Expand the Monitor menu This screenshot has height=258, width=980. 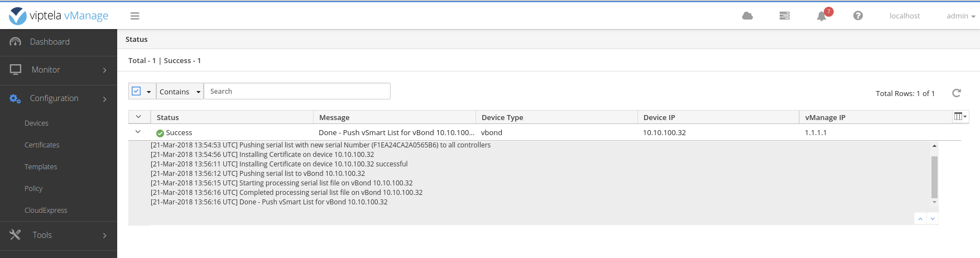(59, 70)
